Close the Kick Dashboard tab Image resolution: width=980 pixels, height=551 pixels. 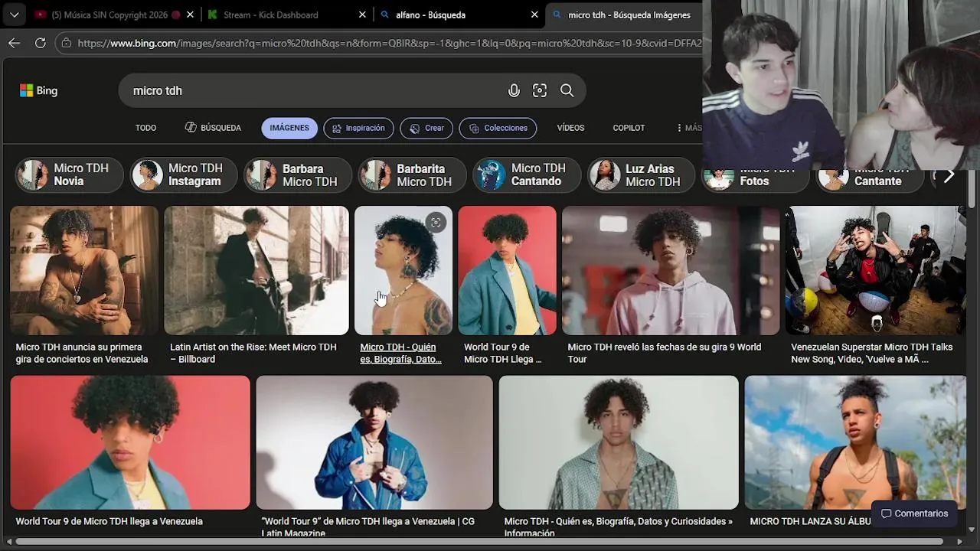click(x=362, y=15)
